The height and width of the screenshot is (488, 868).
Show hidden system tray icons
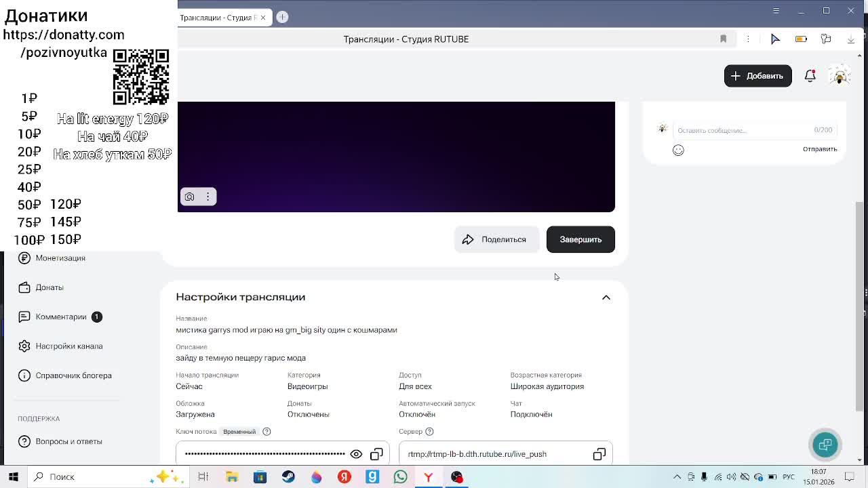pos(677,476)
